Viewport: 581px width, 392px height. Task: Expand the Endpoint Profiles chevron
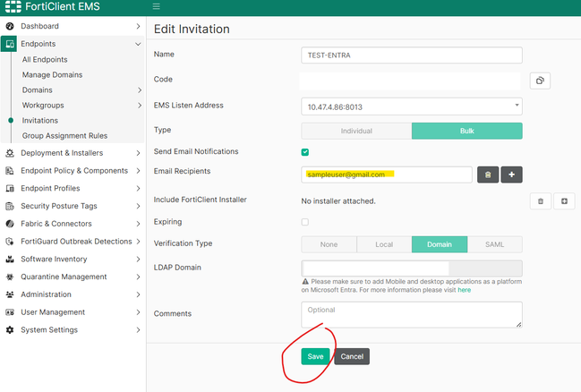[138, 188]
